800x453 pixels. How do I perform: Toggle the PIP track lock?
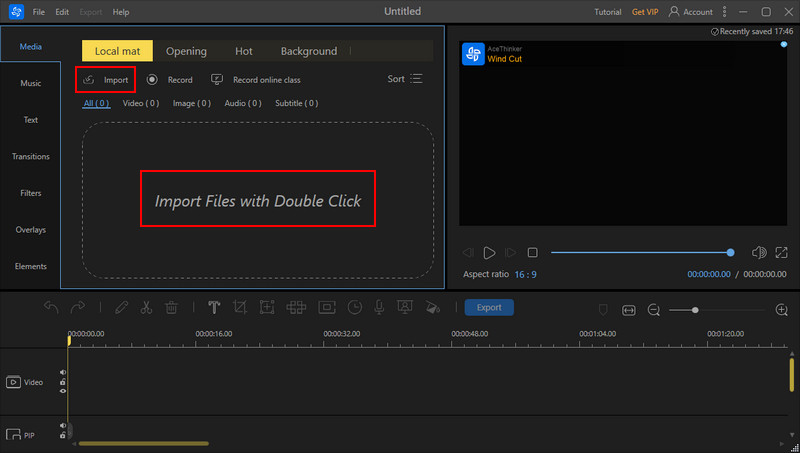[x=63, y=435]
